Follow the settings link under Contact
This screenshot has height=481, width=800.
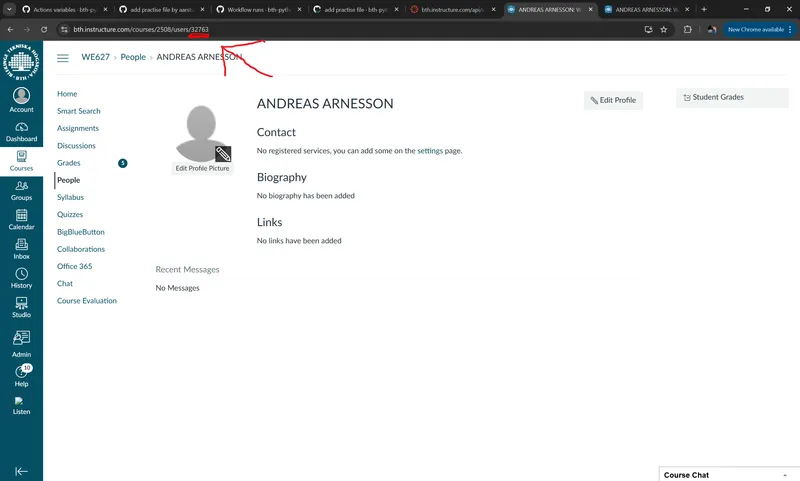pyautogui.click(x=430, y=151)
